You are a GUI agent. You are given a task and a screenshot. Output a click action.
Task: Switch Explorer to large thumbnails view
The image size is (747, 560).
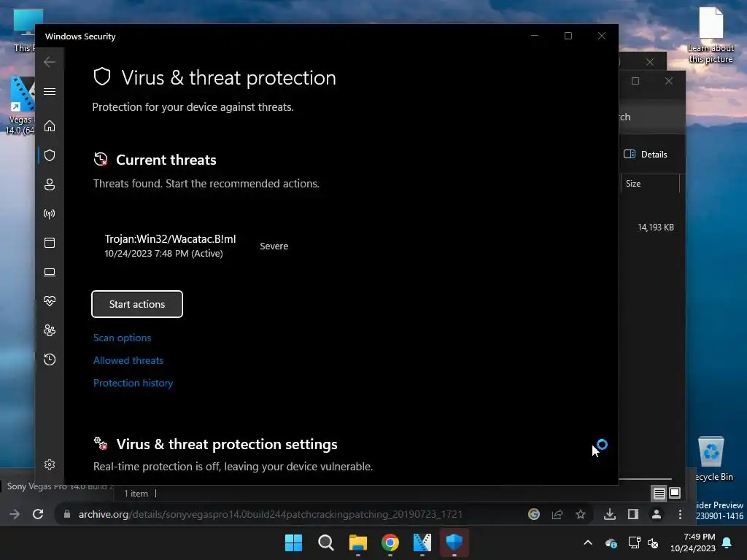[x=675, y=494]
